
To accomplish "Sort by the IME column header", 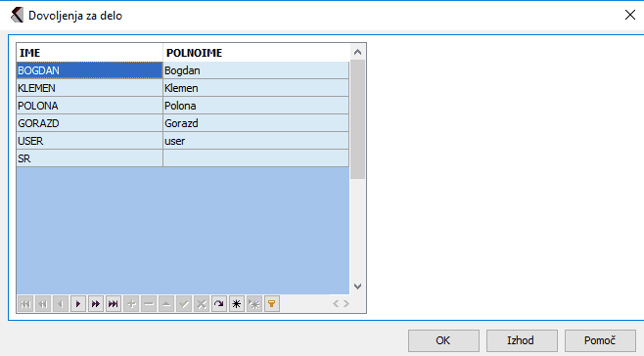I will 89,53.
